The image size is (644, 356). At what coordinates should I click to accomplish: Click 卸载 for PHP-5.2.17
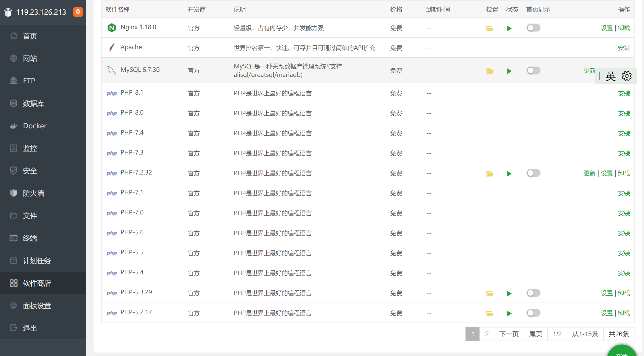coord(624,313)
